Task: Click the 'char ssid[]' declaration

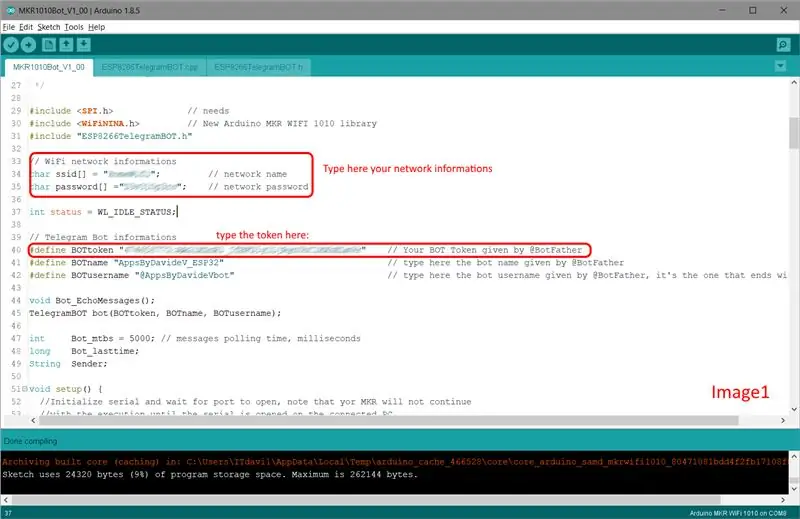Action: 94,174
